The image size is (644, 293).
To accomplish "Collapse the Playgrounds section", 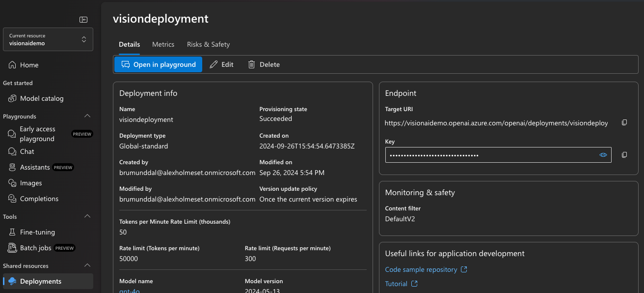I will (87, 117).
